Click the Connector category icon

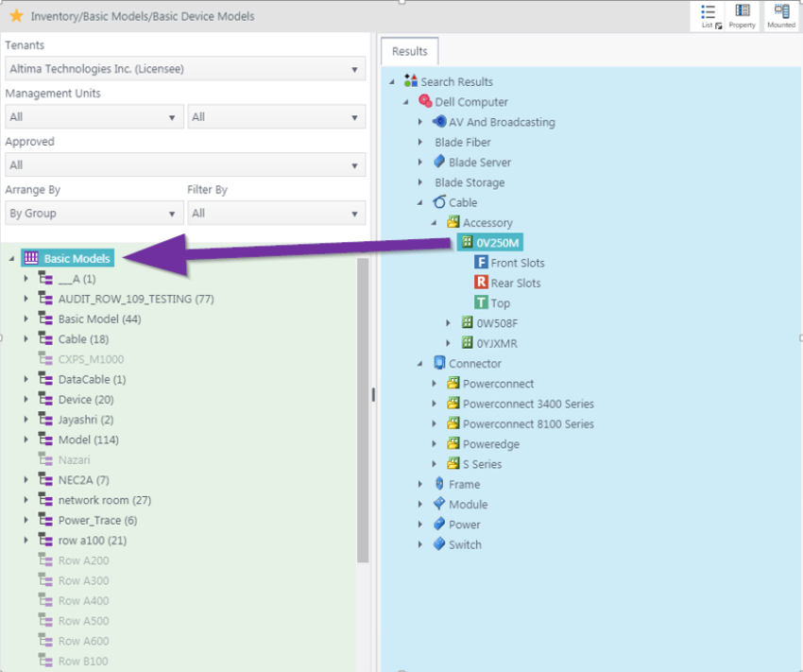pyautogui.click(x=439, y=363)
